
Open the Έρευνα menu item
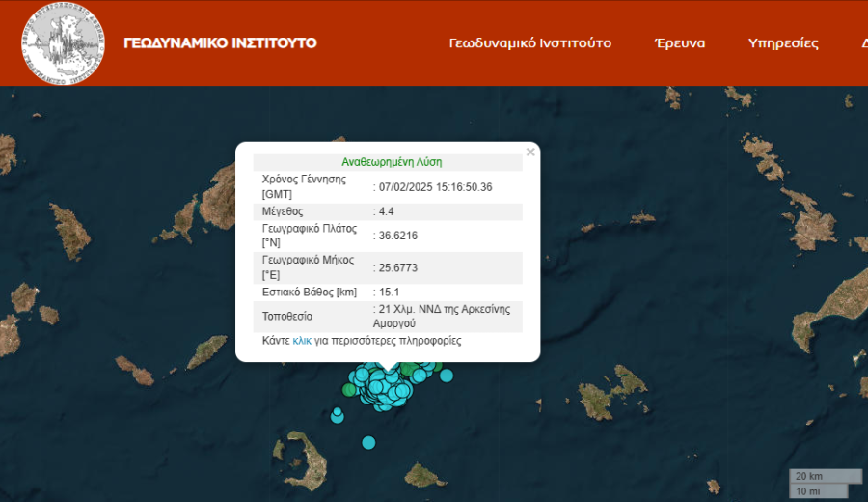click(680, 43)
